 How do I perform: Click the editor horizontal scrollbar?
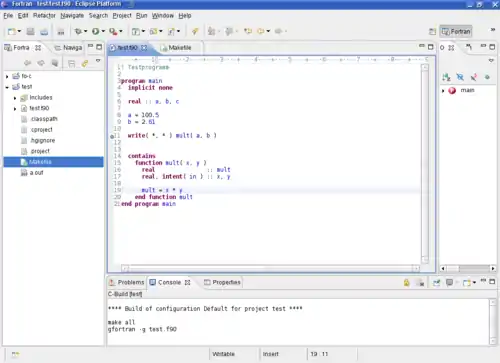pyautogui.click(x=270, y=268)
